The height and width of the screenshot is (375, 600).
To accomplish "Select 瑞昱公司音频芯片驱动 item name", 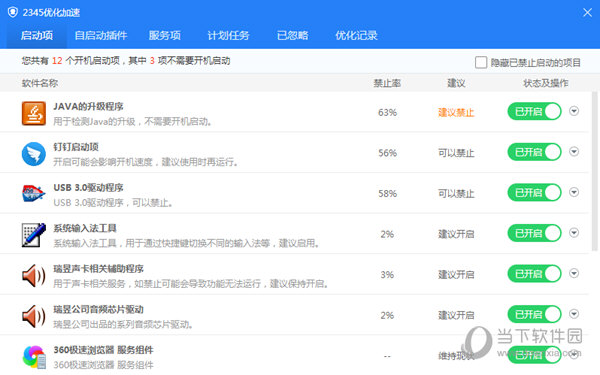I will [x=98, y=309].
